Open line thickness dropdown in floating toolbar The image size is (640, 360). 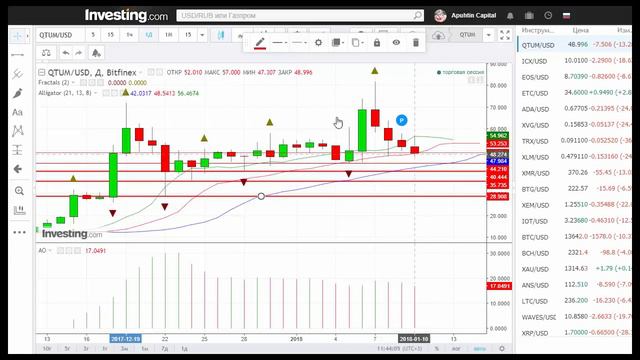click(x=299, y=42)
